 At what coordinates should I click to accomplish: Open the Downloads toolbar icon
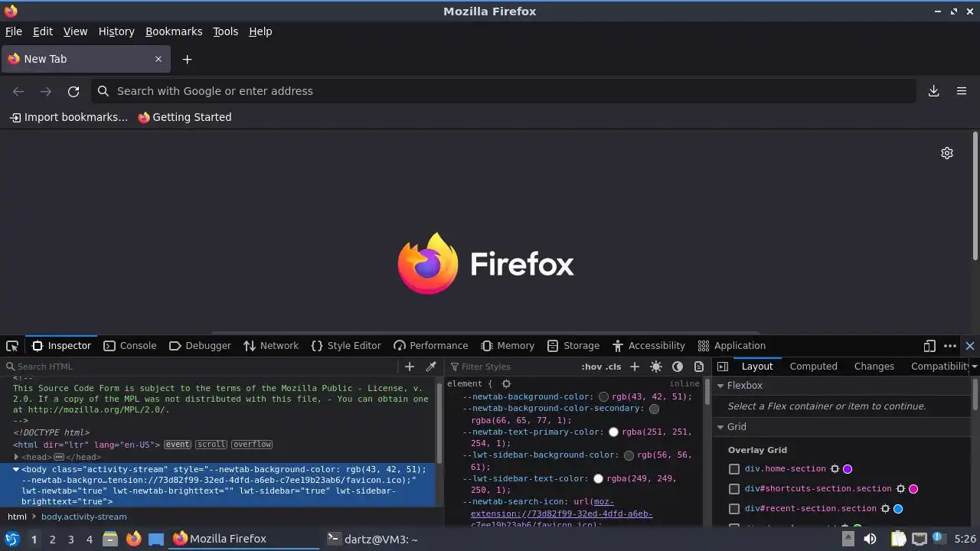point(934,91)
